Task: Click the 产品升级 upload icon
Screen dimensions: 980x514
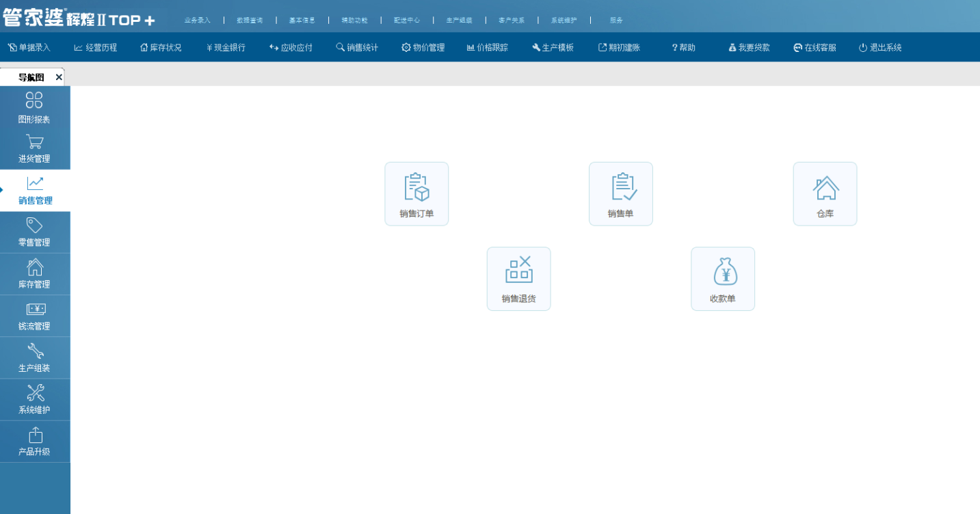Action: tap(34, 442)
